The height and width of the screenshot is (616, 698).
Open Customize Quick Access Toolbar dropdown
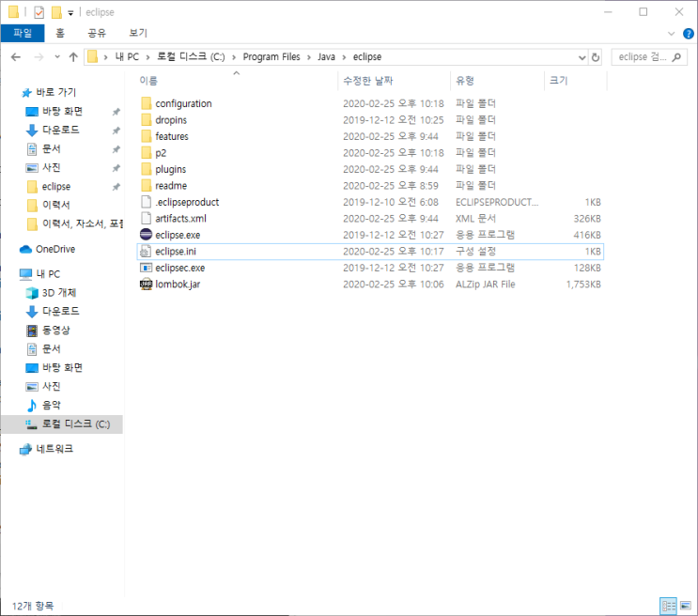[x=70, y=13]
